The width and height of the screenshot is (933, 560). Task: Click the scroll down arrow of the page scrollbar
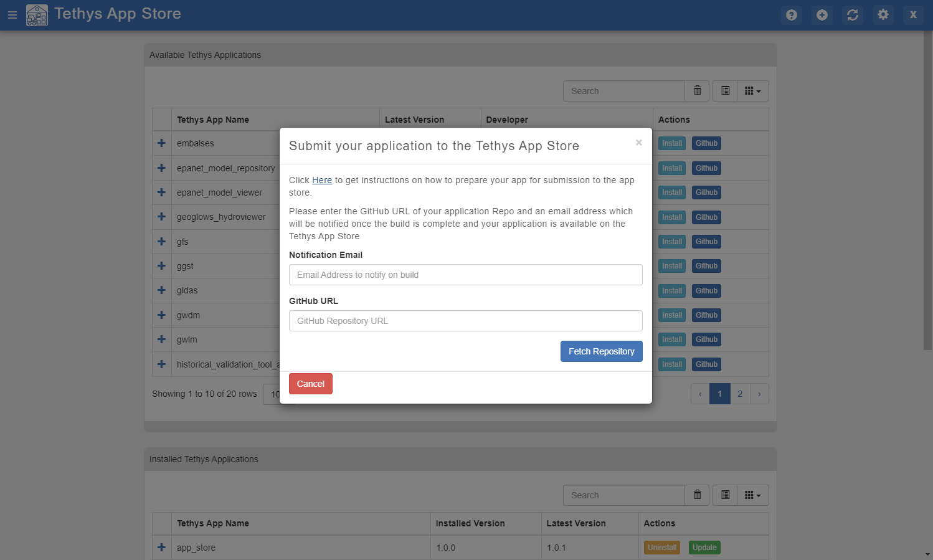point(928,554)
